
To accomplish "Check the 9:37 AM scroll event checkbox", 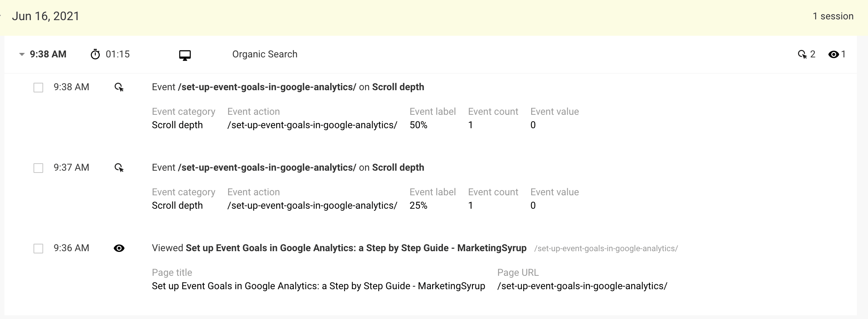I will pyautogui.click(x=38, y=168).
